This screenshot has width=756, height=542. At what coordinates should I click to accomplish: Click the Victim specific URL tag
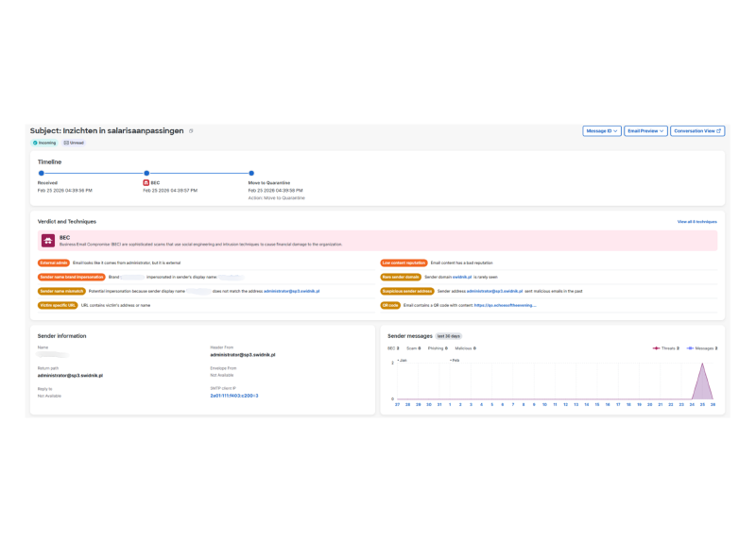pos(58,305)
